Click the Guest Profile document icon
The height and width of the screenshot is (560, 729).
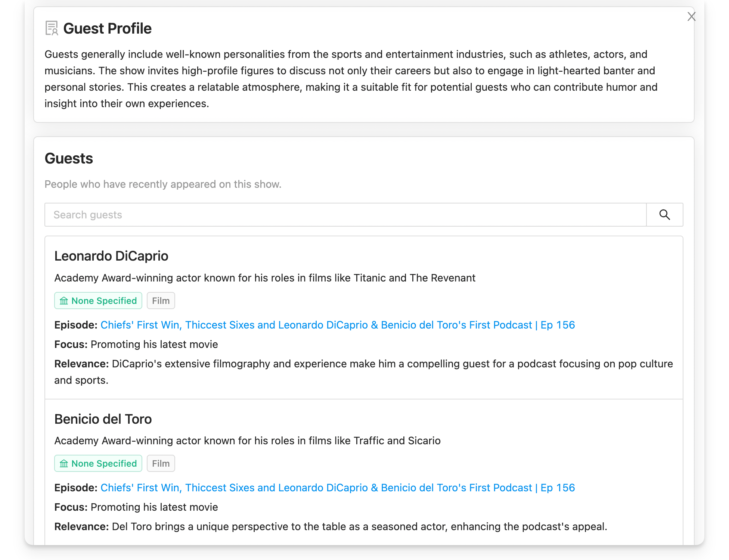tap(52, 28)
